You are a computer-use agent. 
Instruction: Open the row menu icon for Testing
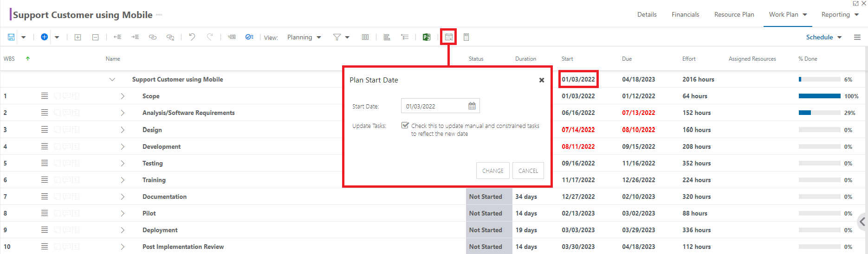coord(45,163)
